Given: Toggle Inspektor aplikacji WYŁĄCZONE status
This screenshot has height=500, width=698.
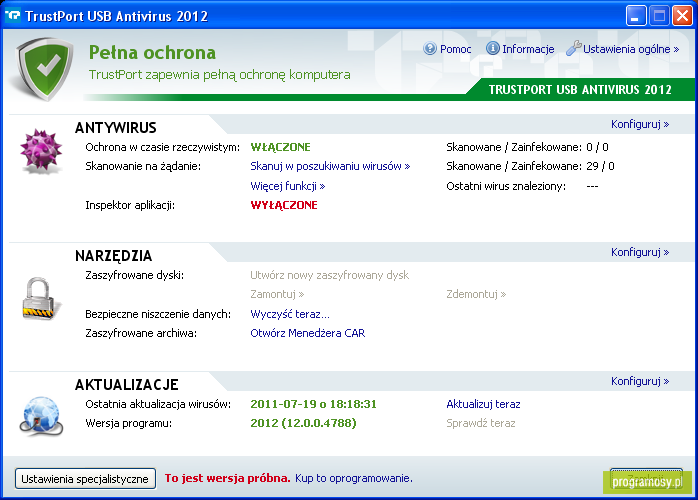Looking at the screenshot, I should click(284, 205).
